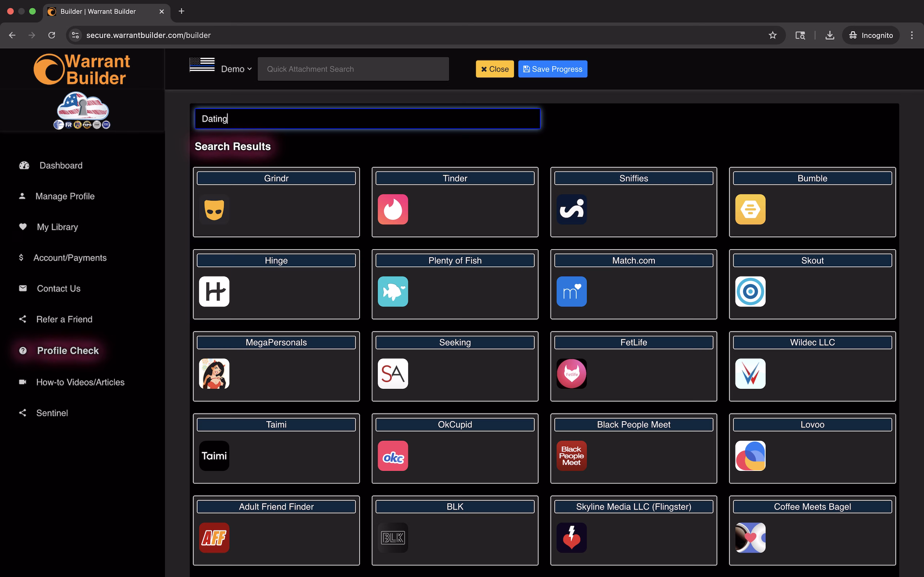Click the Plenty of Fish icon
924x577 pixels.
point(392,291)
